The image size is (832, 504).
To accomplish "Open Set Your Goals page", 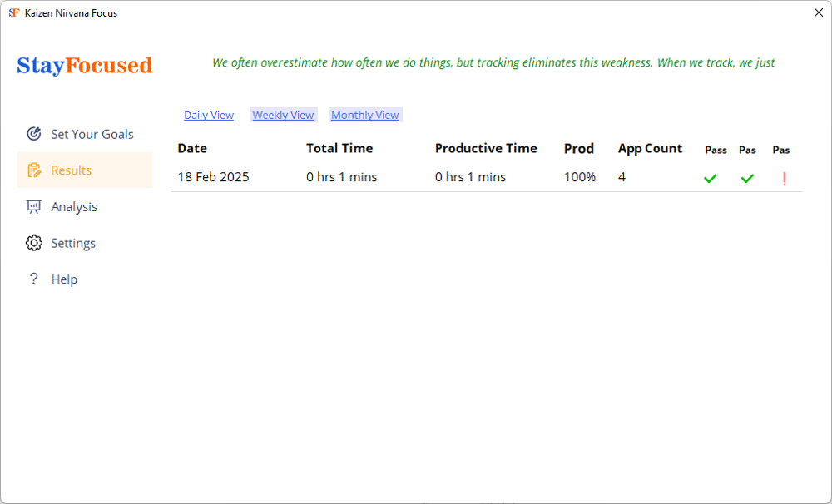I will click(92, 134).
